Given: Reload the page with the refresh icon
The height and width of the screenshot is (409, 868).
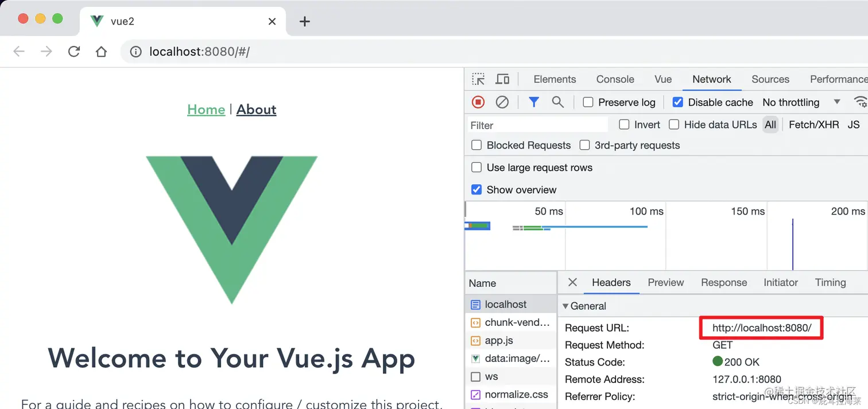Looking at the screenshot, I should (74, 52).
